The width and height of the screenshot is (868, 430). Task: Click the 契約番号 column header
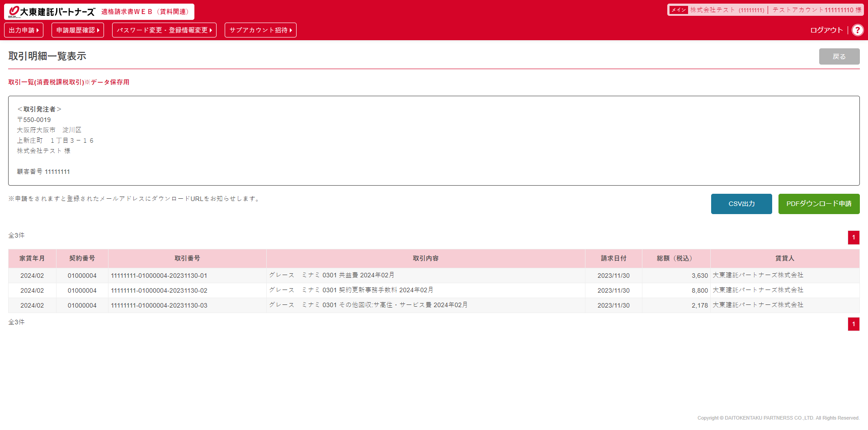[x=82, y=258]
